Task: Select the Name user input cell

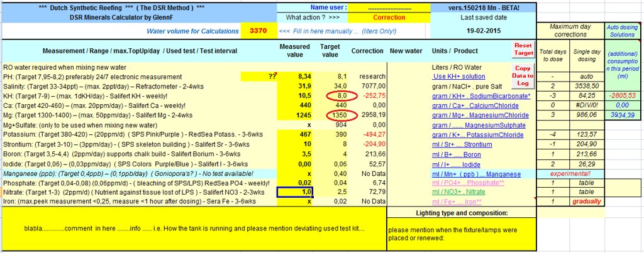Action: tap(389, 8)
